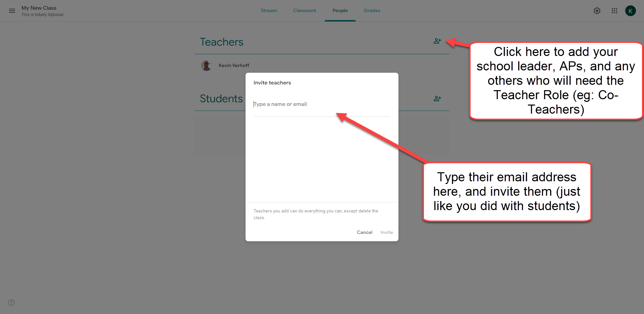Open the Google apps grid
Viewport: 644px width, 314px height.
(614, 11)
